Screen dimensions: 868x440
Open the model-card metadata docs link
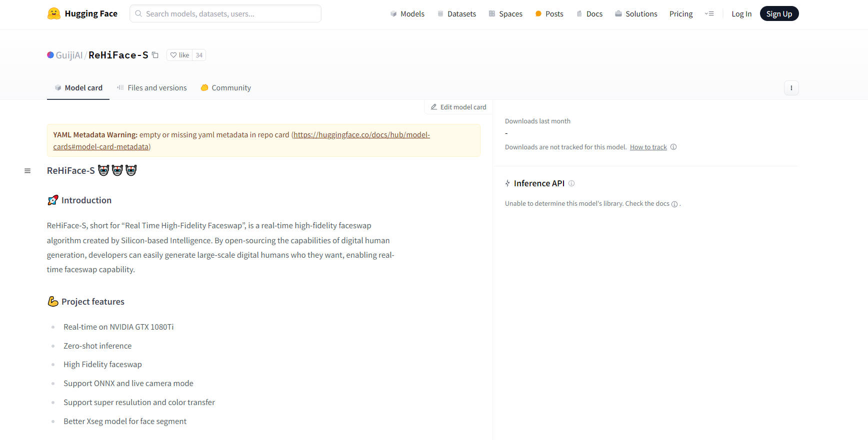361,135
